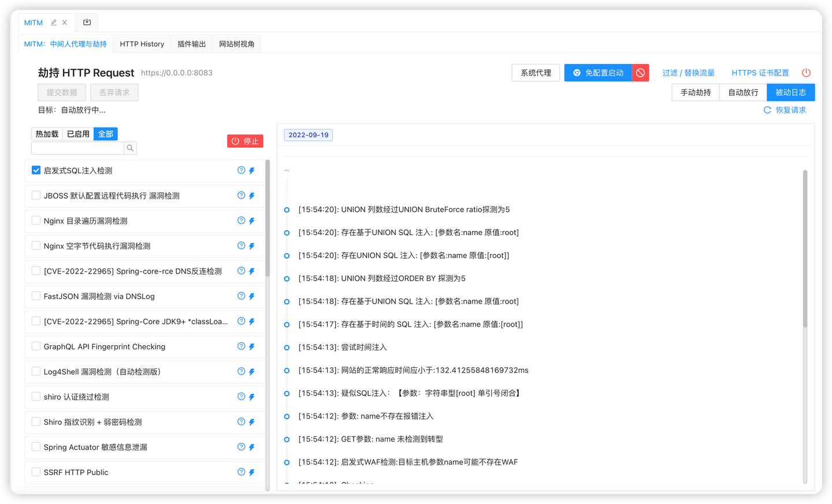Open the 网站树视角 tab

(237, 44)
